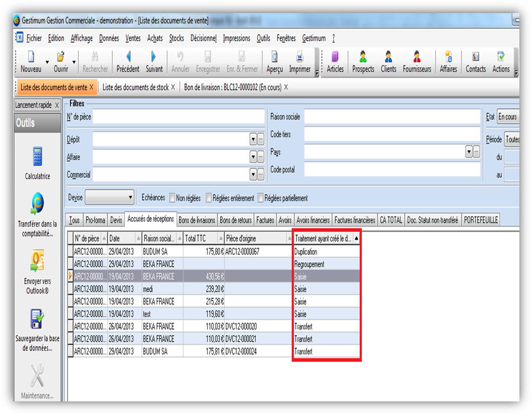Image resolution: width=532 pixels, height=414 pixels.
Task: Switch to Bons de livraisons tab
Action: click(197, 220)
